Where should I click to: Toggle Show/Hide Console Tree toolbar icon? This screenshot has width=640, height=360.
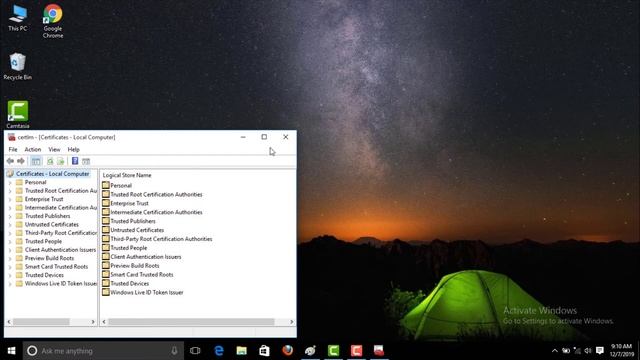36,161
